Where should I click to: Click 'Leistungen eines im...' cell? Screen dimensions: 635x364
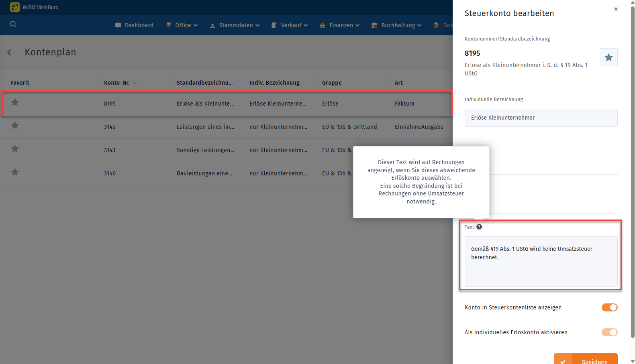coord(206,127)
